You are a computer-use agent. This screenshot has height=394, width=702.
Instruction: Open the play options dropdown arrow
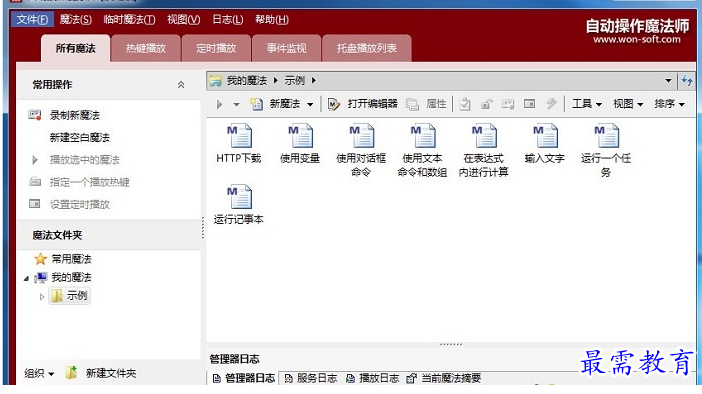(x=236, y=105)
